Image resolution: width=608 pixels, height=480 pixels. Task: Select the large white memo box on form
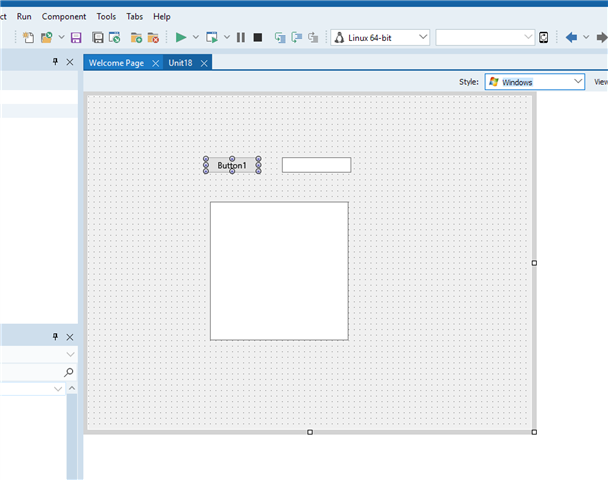click(x=279, y=271)
